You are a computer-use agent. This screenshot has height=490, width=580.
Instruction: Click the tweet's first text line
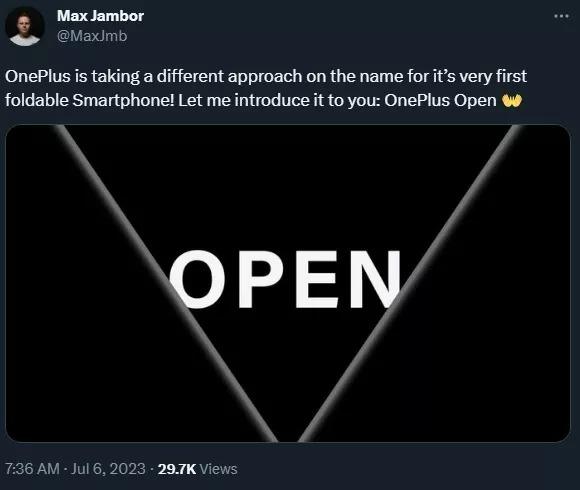tap(266, 77)
